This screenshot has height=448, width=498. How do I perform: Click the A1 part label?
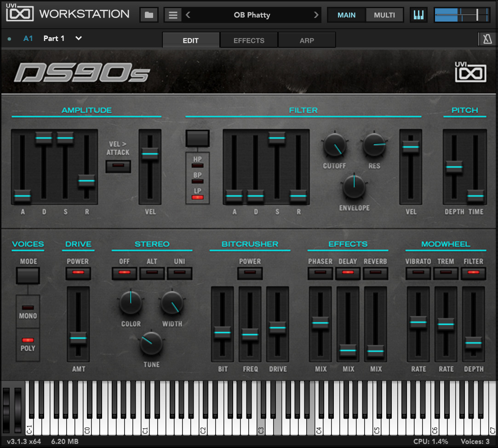click(x=28, y=39)
